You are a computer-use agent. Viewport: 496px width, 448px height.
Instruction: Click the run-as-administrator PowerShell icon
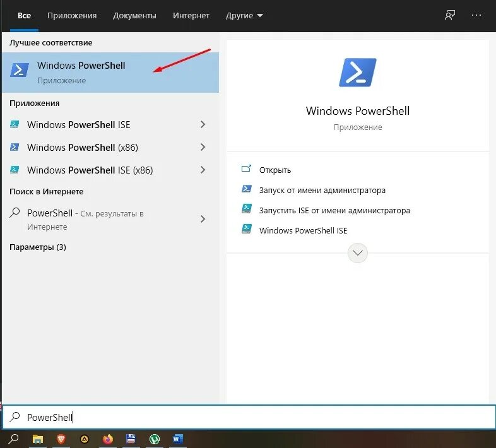click(x=247, y=189)
